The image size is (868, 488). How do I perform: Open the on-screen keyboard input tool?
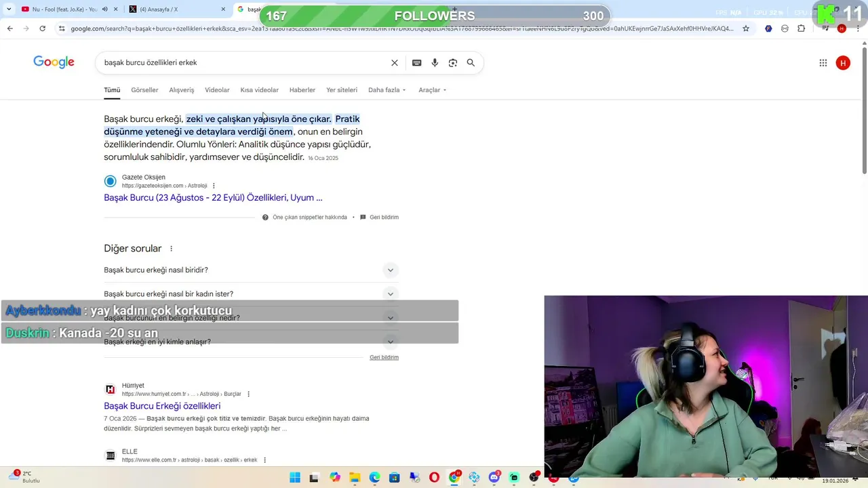(417, 62)
